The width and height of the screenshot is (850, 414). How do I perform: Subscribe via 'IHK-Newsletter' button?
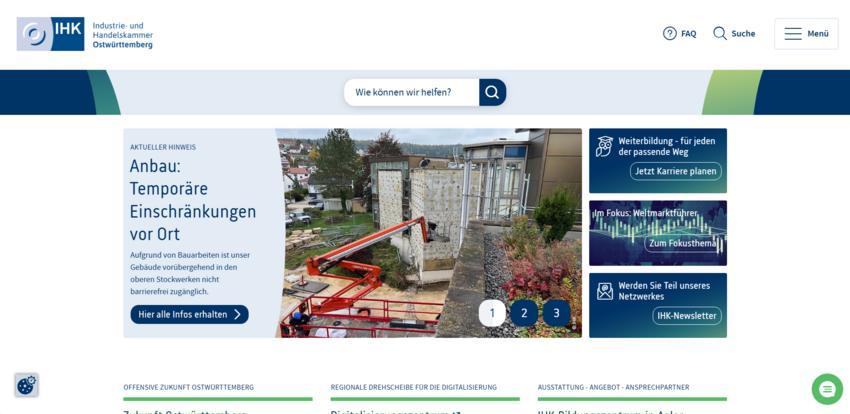click(x=687, y=316)
